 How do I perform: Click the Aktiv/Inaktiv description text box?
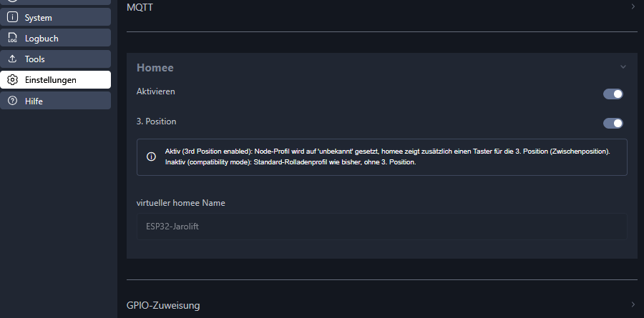click(x=381, y=157)
